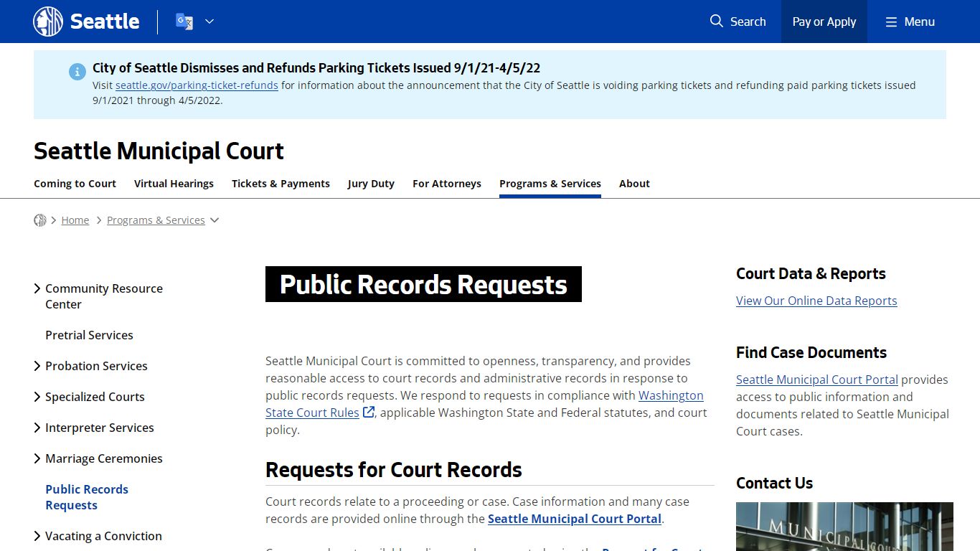Open Pretrial Services sidebar link
980x551 pixels.
(89, 335)
